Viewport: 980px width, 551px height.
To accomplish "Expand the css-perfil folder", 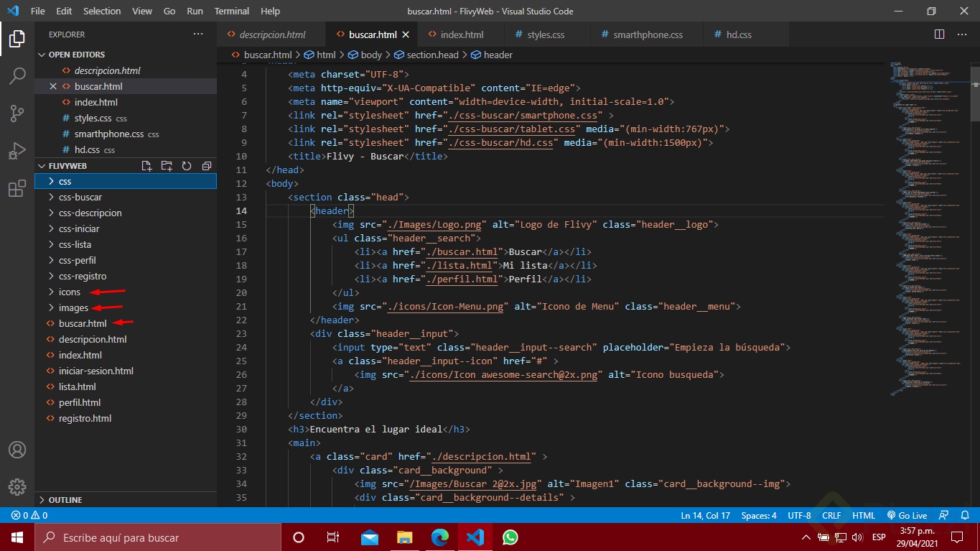I will pyautogui.click(x=126, y=260).
